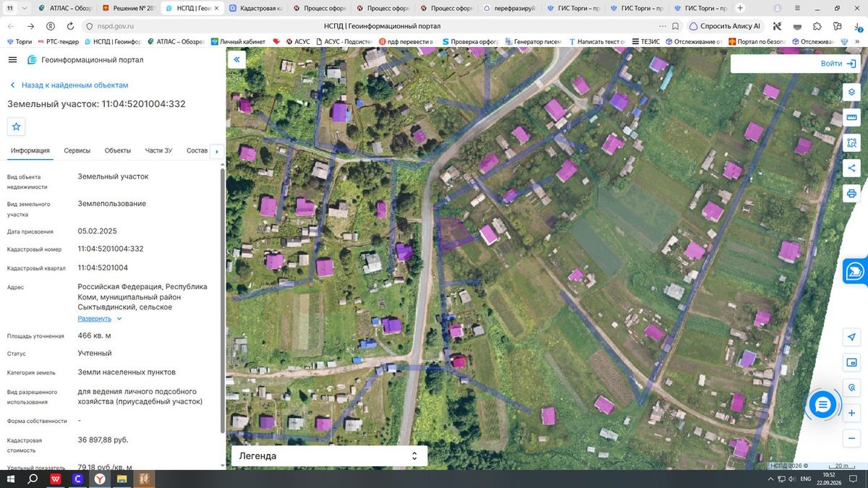868x488 pixels.
Task: Open the Объекты tab
Action: [x=118, y=150]
